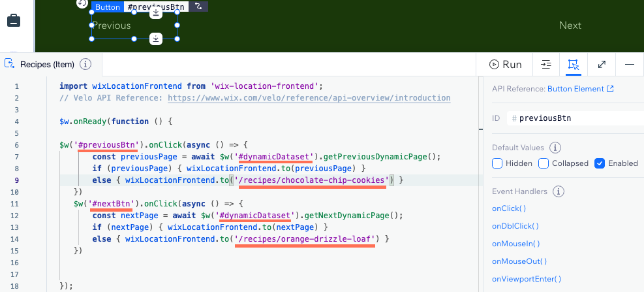Click line number 18 in the gutter
Image resolution: width=644 pixels, height=292 pixels.
16,286
